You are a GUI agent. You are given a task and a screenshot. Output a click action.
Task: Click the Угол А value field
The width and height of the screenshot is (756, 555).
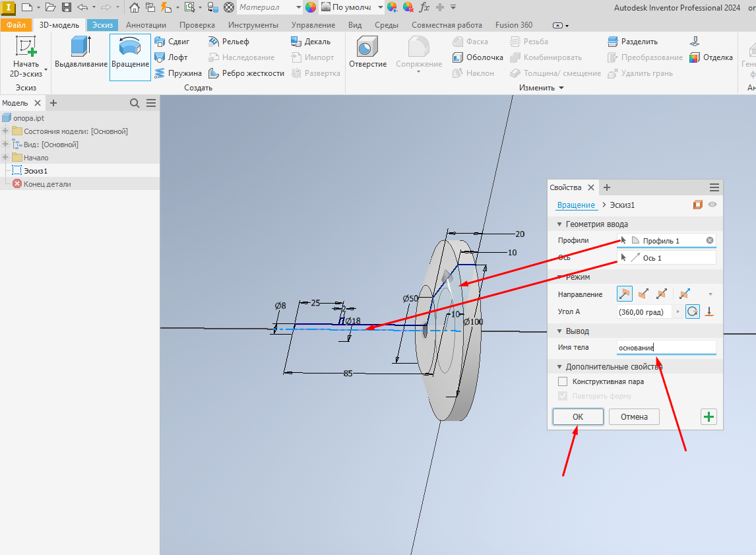(x=644, y=312)
